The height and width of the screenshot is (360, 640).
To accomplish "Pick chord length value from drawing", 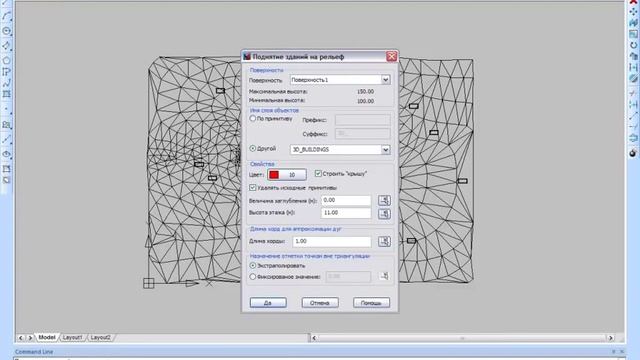I will [x=384, y=241].
